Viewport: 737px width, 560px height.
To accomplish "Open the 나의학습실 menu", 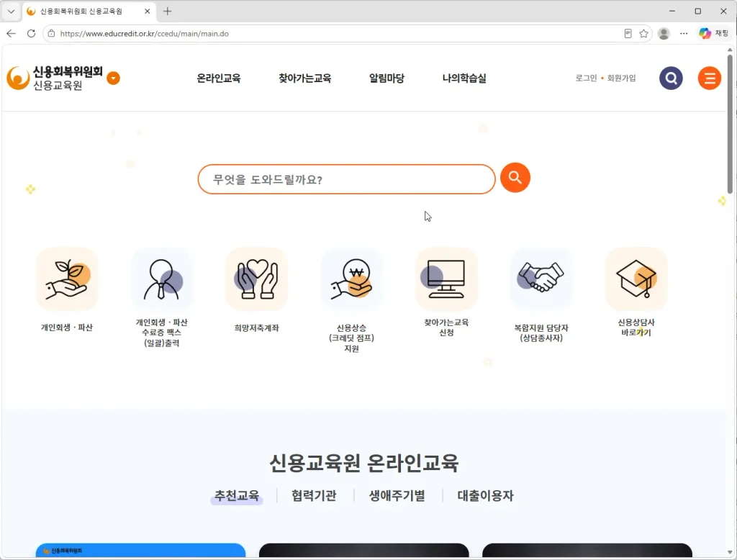I will click(464, 78).
